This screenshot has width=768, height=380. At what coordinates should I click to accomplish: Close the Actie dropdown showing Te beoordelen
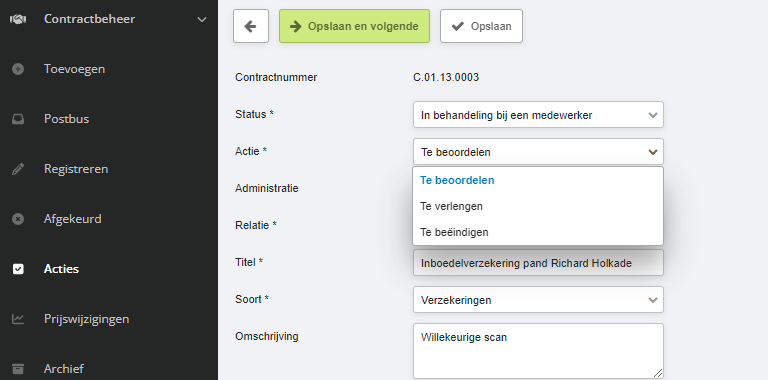pos(538,152)
